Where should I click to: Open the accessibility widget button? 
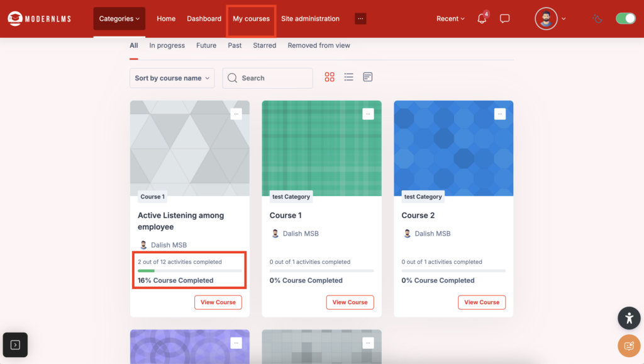pos(628,318)
